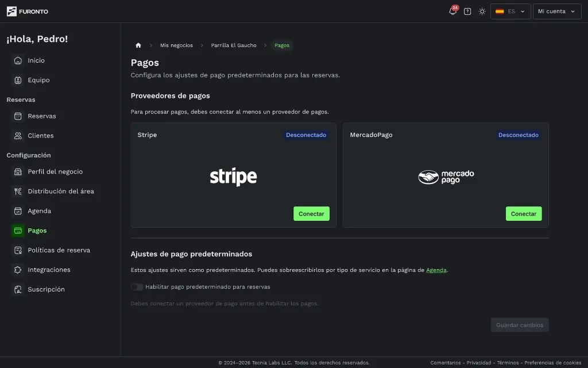Click the Clientes people icon
Screen dimensions: 588x368
[18, 136]
